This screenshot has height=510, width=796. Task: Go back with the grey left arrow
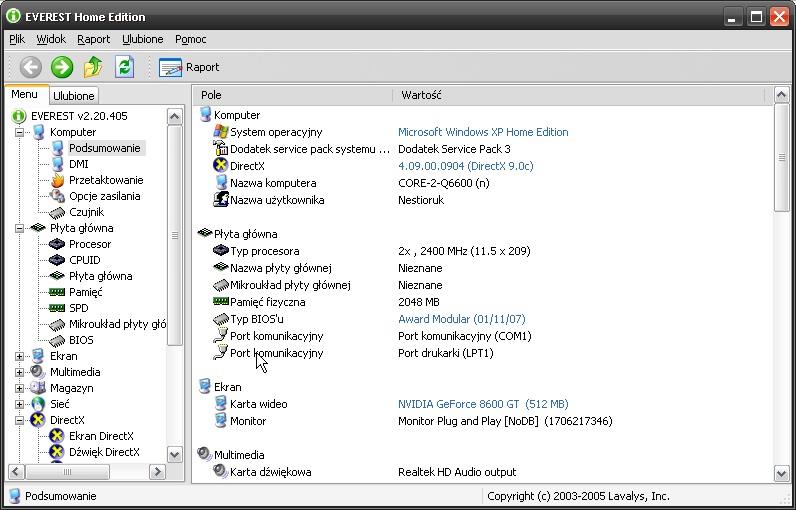click(31, 67)
